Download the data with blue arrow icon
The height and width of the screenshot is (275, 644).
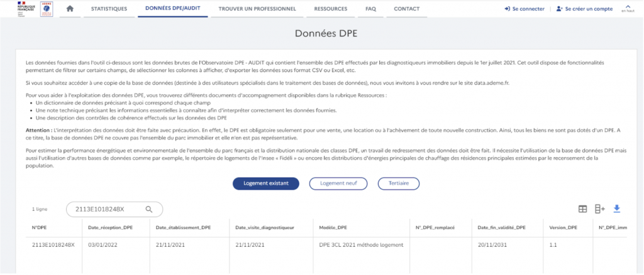[x=616, y=209]
